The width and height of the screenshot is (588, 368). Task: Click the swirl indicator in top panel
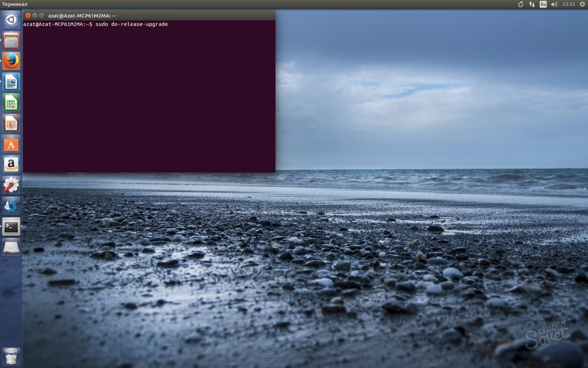(520, 4)
